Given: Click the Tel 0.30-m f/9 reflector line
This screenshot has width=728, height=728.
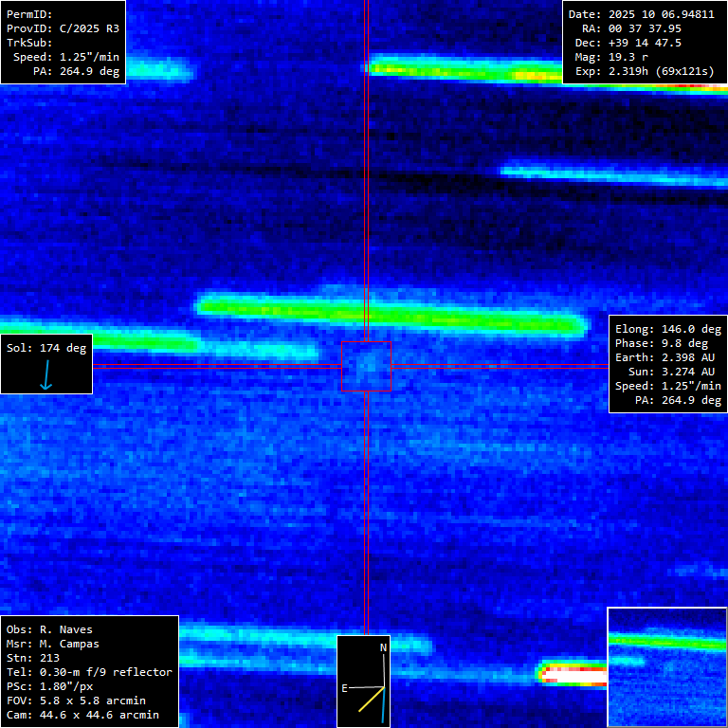Looking at the screenshot, I should click(x=89, y=672).
